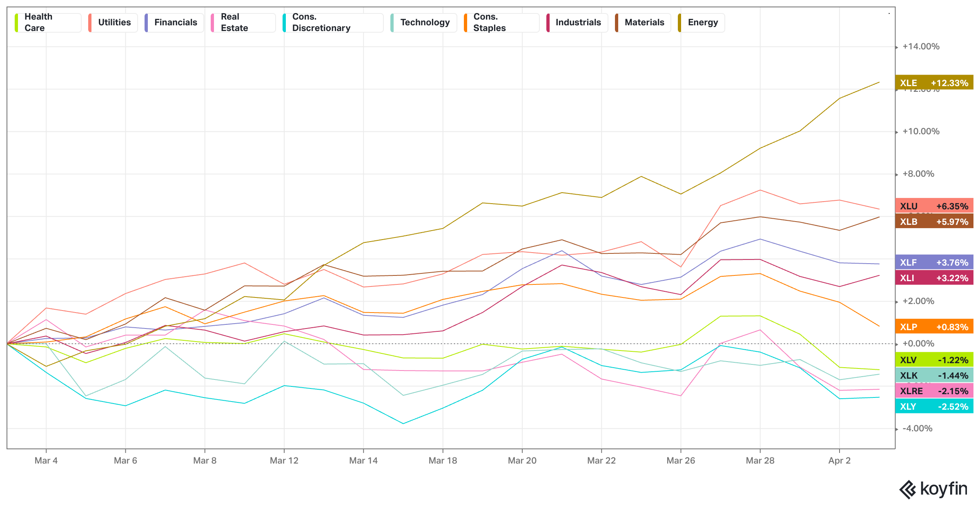Viewport: 980px width, 506px height.
Task: Click the Mar 20 date axis marker
Action: 522,460
